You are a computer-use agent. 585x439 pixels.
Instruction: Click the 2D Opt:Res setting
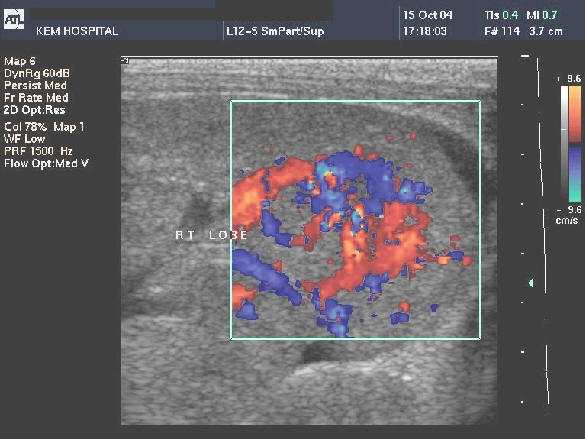[x=34, y=110]
